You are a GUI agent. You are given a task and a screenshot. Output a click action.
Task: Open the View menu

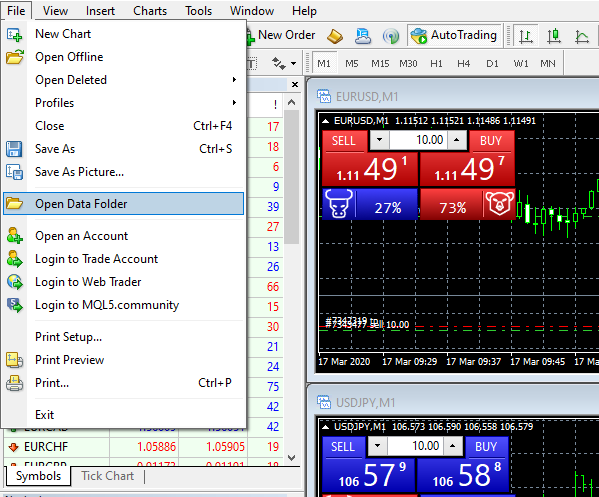(x=55, y=11)
